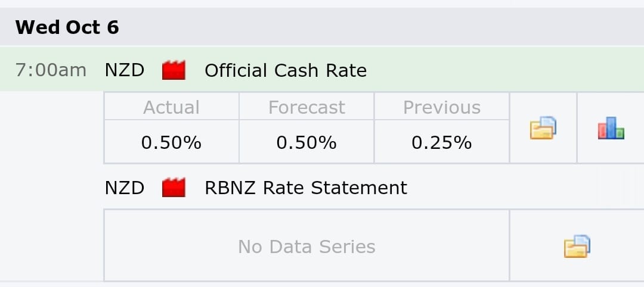Click the Forecast column header
The image size is (644, 287).
coord(307,107)
